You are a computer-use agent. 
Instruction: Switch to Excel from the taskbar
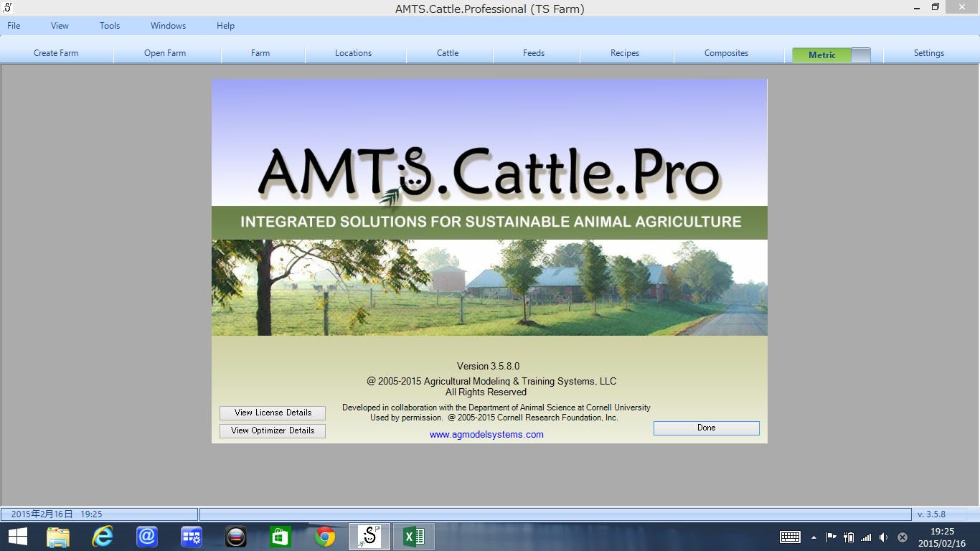click(414, 537)
